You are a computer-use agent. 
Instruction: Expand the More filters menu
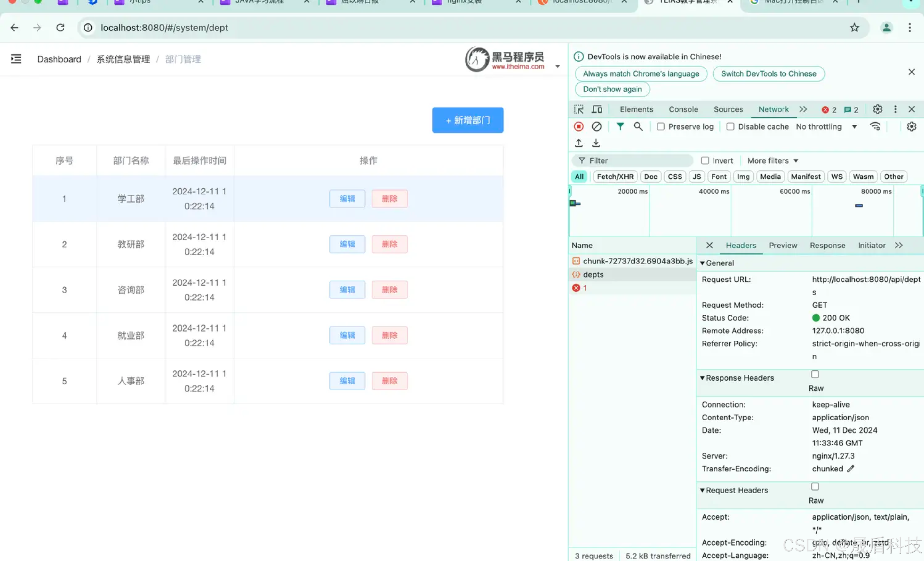click(x=772, y=160)
